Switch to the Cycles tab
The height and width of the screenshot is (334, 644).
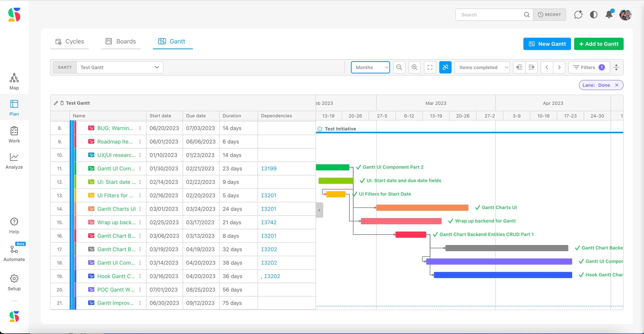pos(70,41)
